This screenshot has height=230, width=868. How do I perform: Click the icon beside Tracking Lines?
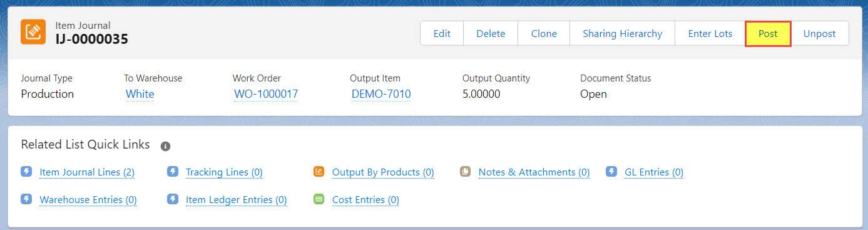[173, 171]
